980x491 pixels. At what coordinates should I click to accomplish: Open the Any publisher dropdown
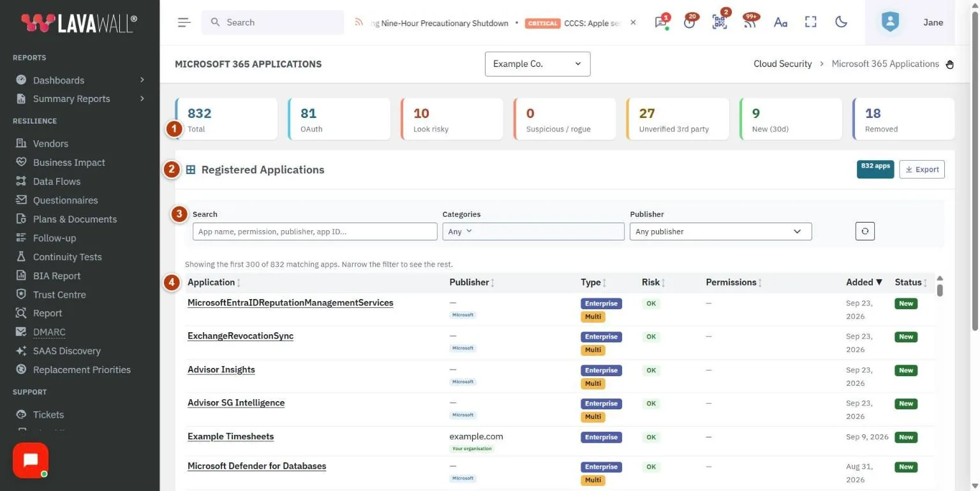tap(720, 231)
